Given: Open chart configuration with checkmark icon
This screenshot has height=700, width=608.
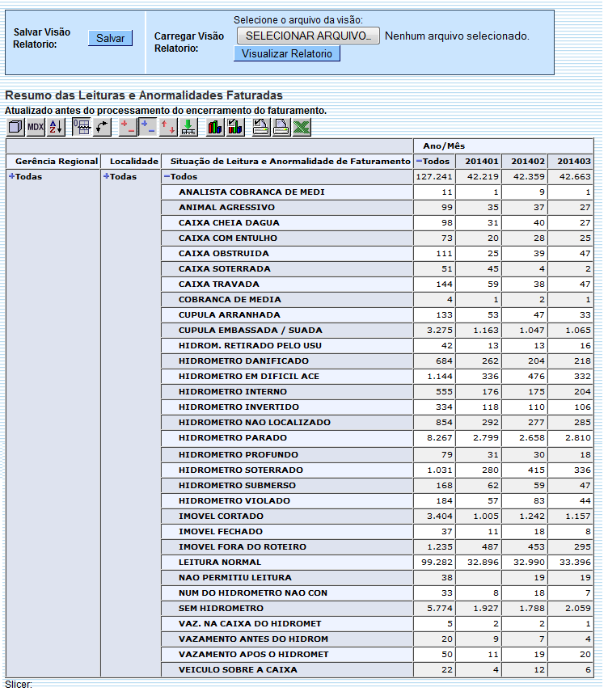Looking at the screenshot, I should click(x=235, y=127).
